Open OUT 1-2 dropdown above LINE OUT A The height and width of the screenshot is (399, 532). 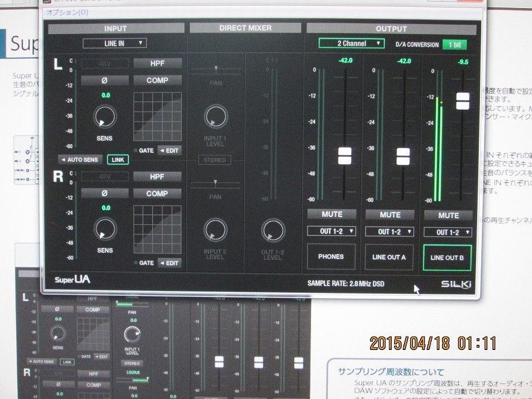tap(389, 232)
